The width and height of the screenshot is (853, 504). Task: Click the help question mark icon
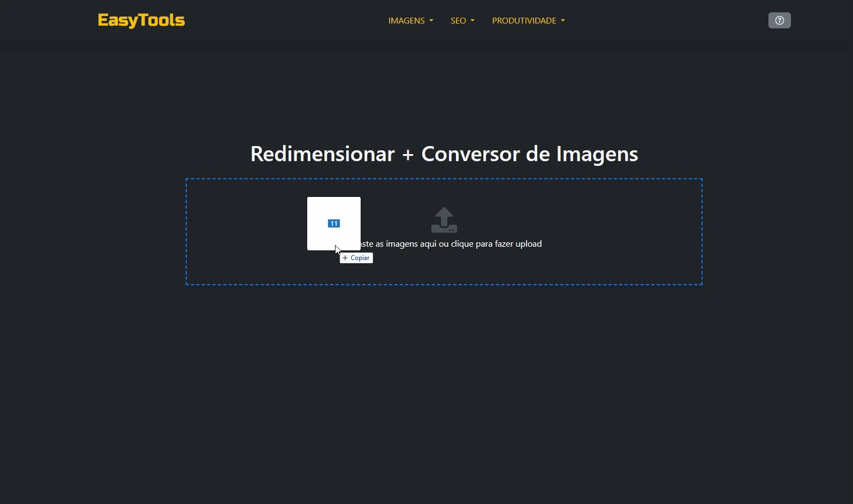pyautogui.click(x=779, y=20)
